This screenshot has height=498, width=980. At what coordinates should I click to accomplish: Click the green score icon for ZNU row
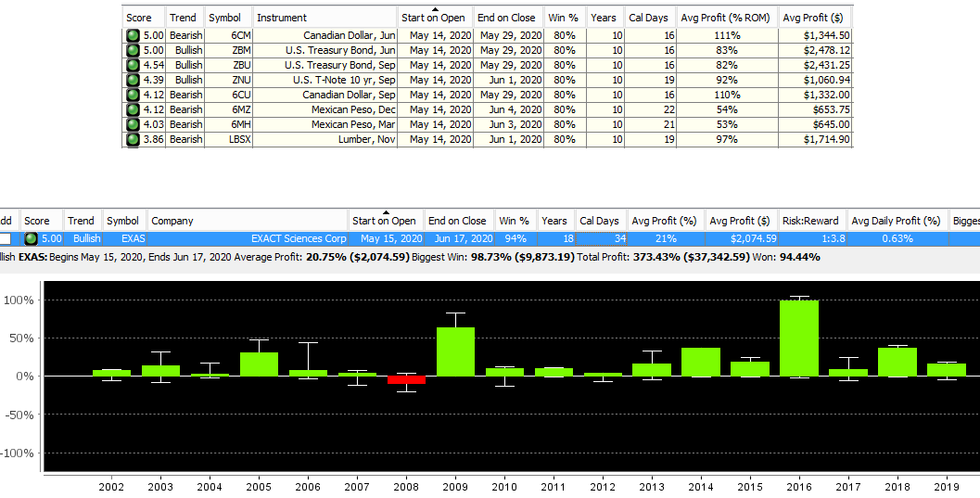click(133, 80)
